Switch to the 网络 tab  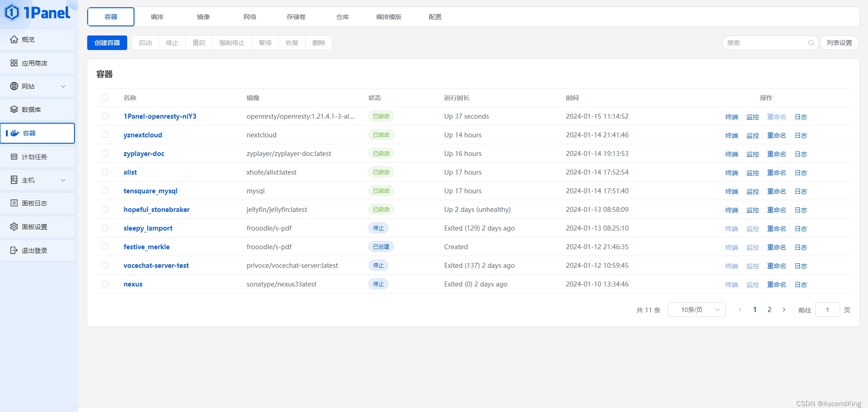click(x=250, y=17)
